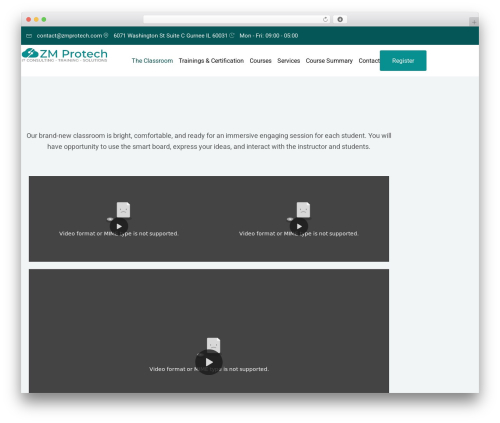
Task: Minimize the browser window using the yellow button
Action: pos(36,19)
